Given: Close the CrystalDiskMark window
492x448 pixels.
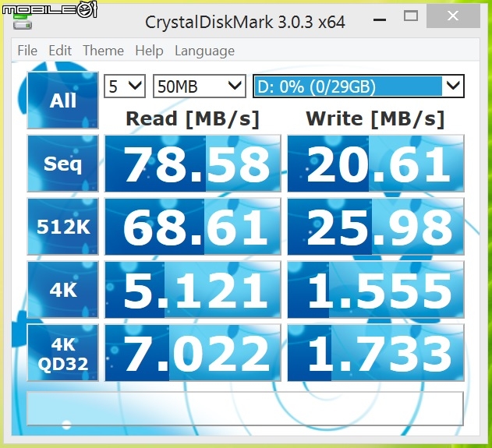Looking at the screenshot, I should tap(453, 16).
